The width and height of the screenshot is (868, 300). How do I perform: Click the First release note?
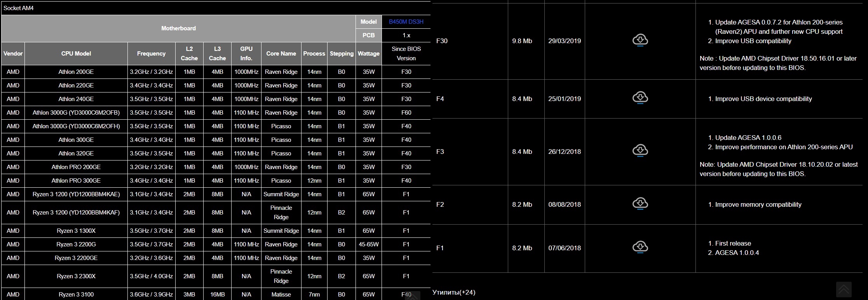[733, 243]
